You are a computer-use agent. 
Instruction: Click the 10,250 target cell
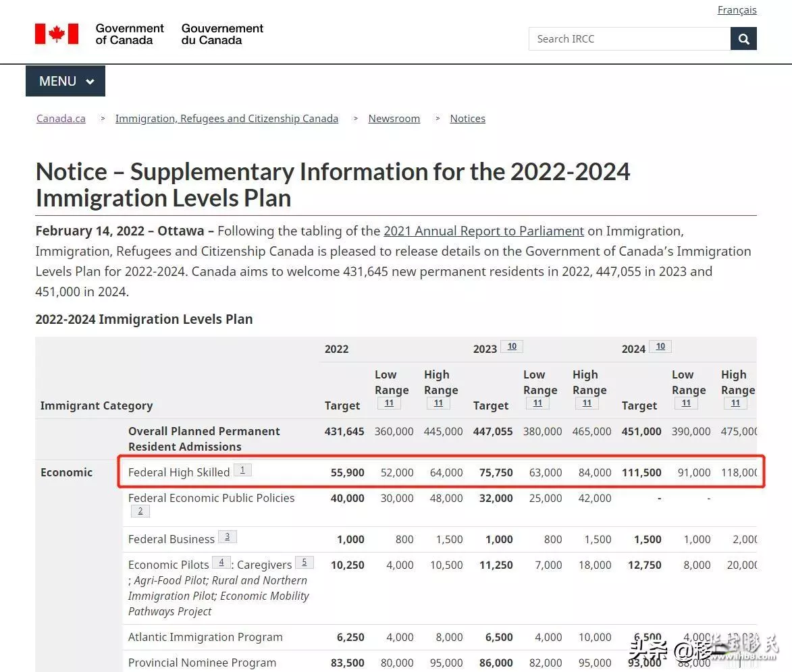pyautogui.click(x=348, y=565)
